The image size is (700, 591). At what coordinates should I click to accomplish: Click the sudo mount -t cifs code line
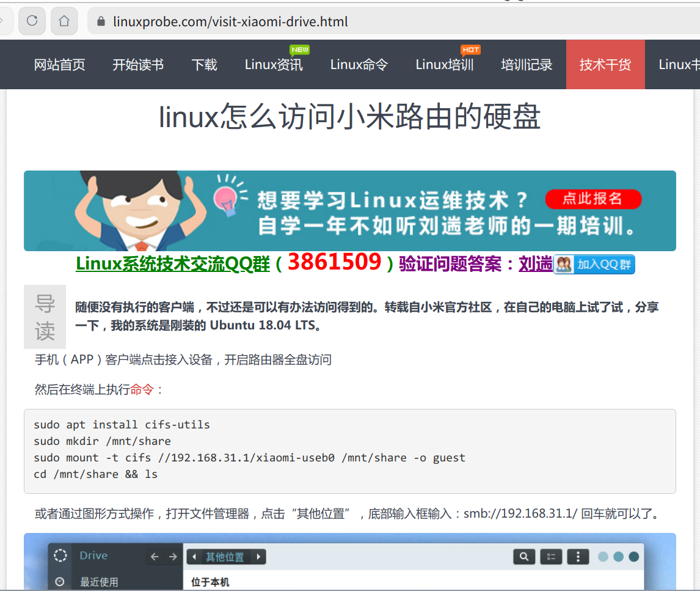(x=250, y=457)
